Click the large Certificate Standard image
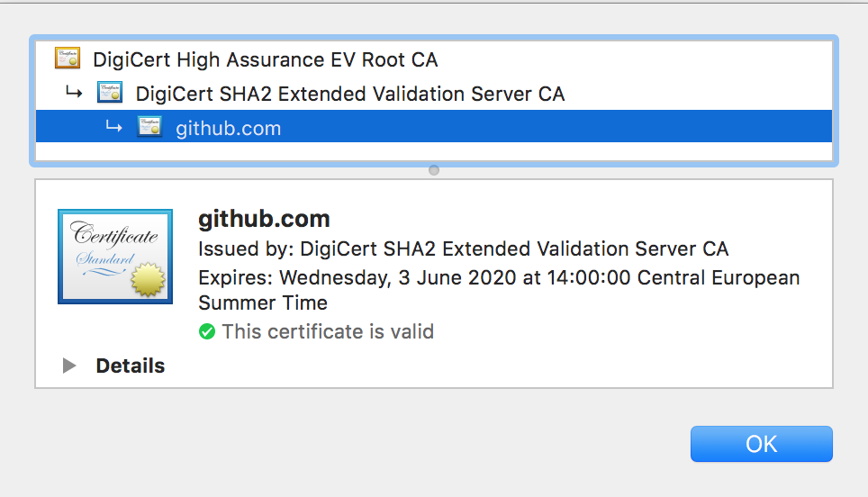The image size is (868, 497). pyautogui.click(x=115, y=257)
